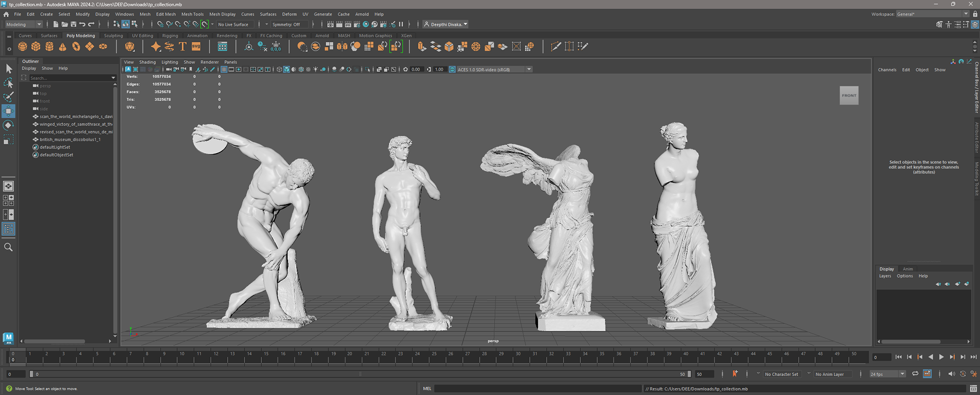Click the horizontal scrollbar in the Outliner
980x395 pixels.
pos(55,341)
